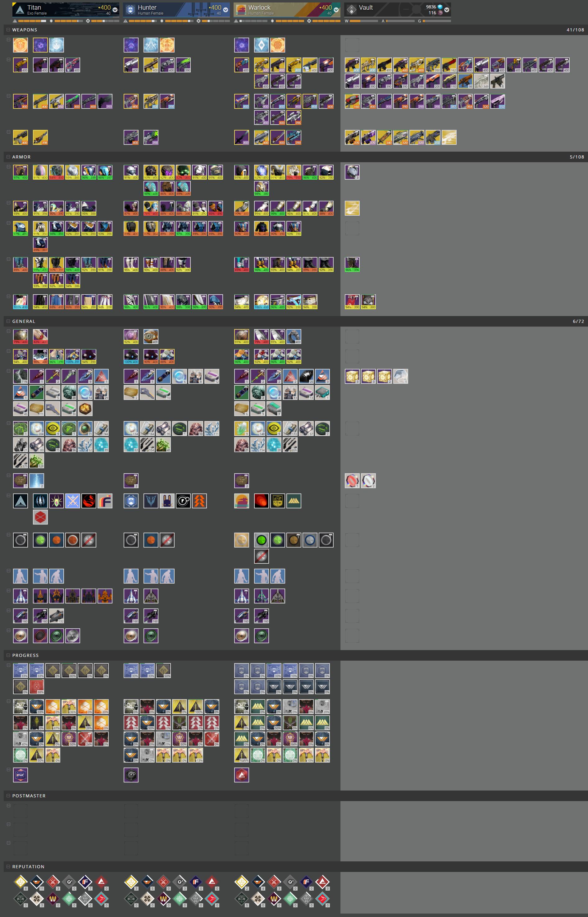The width and height of the screenshot is (588, 917).
Task: Click Hunter's Dead Orbit badge in Progress
Action: pyautogui.click(x=131, y=775)
